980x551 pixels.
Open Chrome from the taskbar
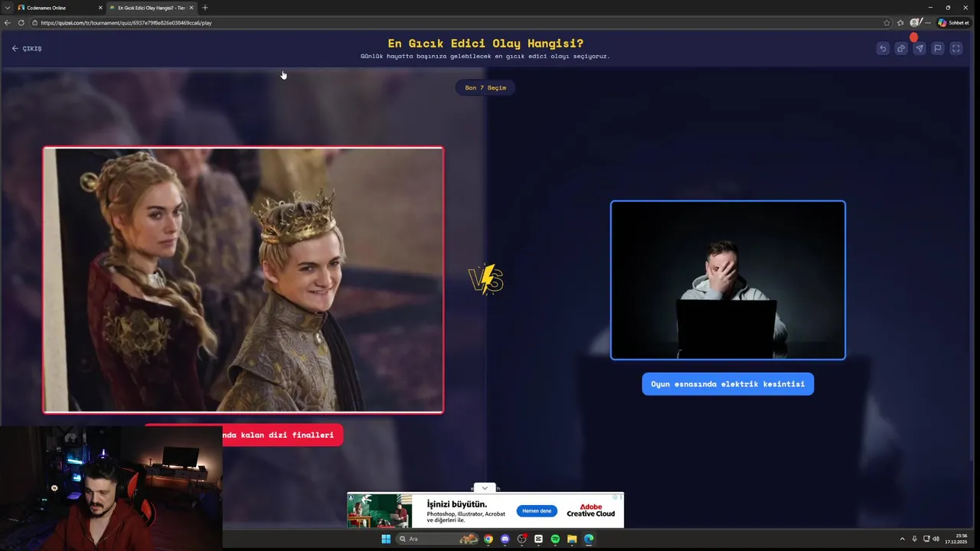(488, 539)
